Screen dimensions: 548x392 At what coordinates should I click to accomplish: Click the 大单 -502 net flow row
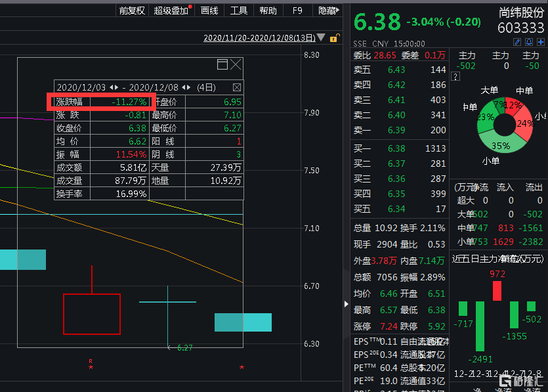pos(500,214)
